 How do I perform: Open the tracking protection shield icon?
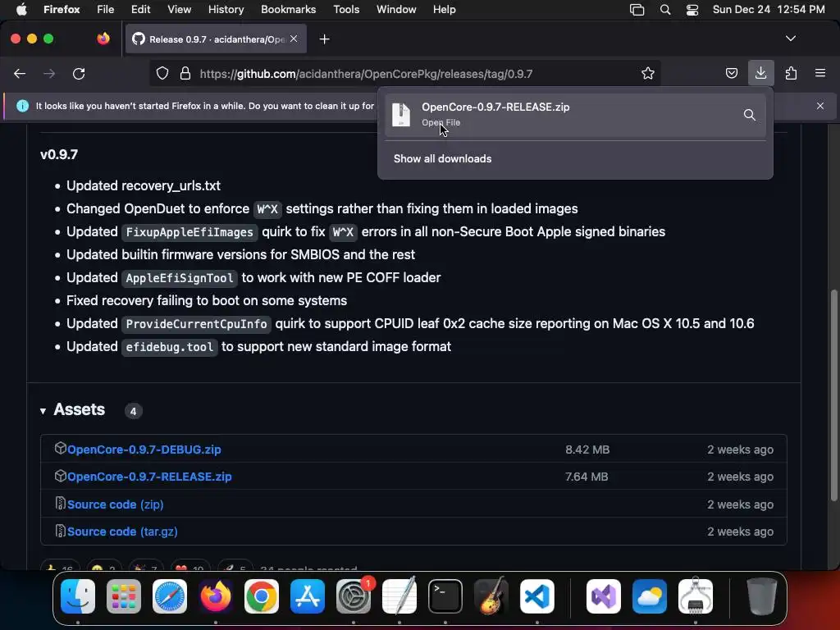coord(162,73)
